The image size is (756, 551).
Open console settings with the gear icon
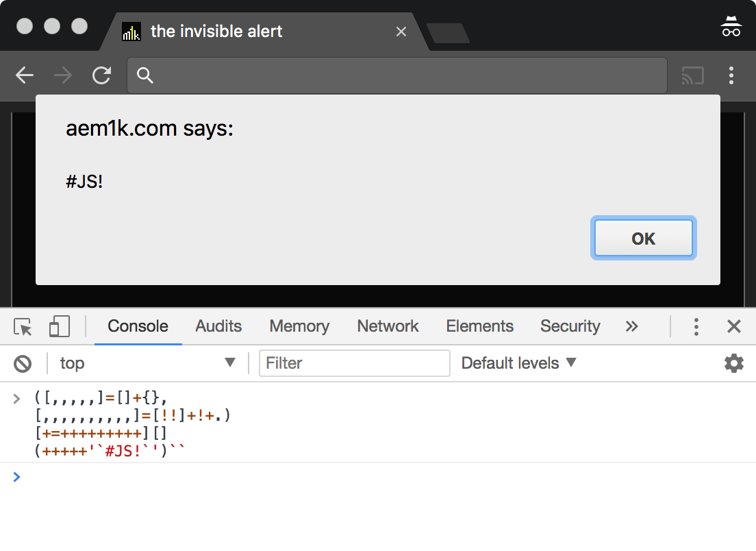click(734, 363)
